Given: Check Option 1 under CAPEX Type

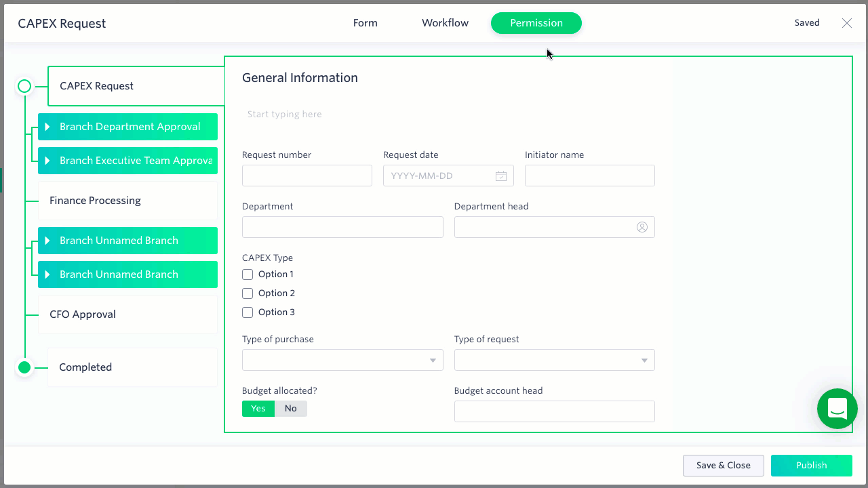Looking at the screenshot, I should coord(248,274).
